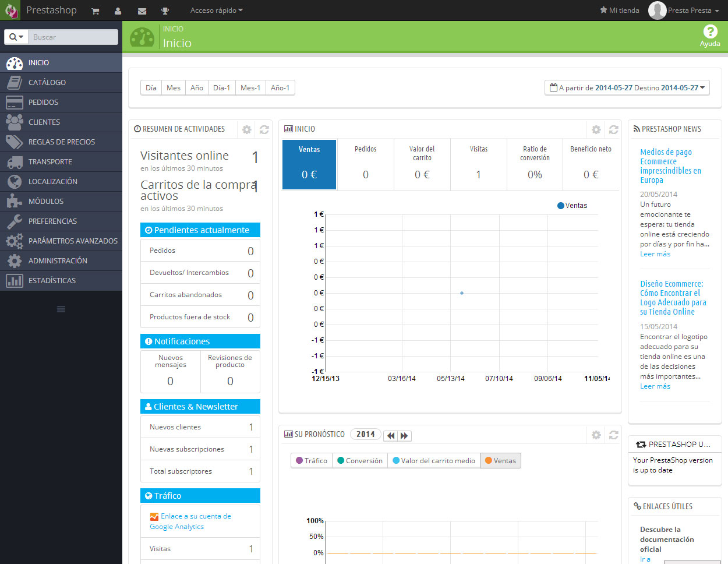Select the Mes-1 date filter
Viewport: 728px width, 564px height.
point(250,88)
